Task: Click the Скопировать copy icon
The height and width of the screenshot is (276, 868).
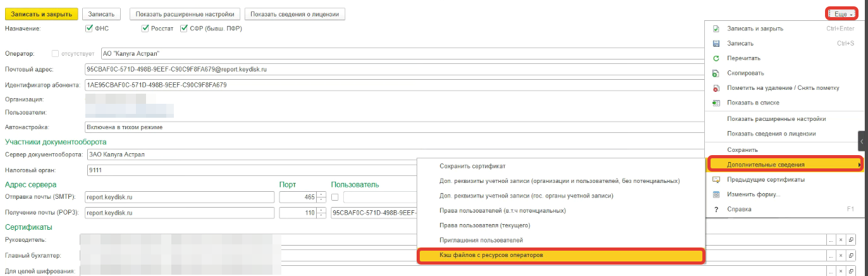Action: (716, 73)
